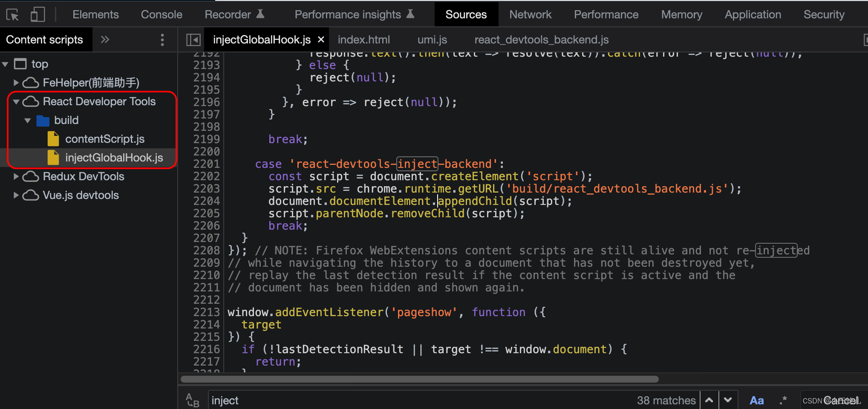Close the injectGlobalHook.js editor tab
868x409 pixels.
[x=321, y=39]
